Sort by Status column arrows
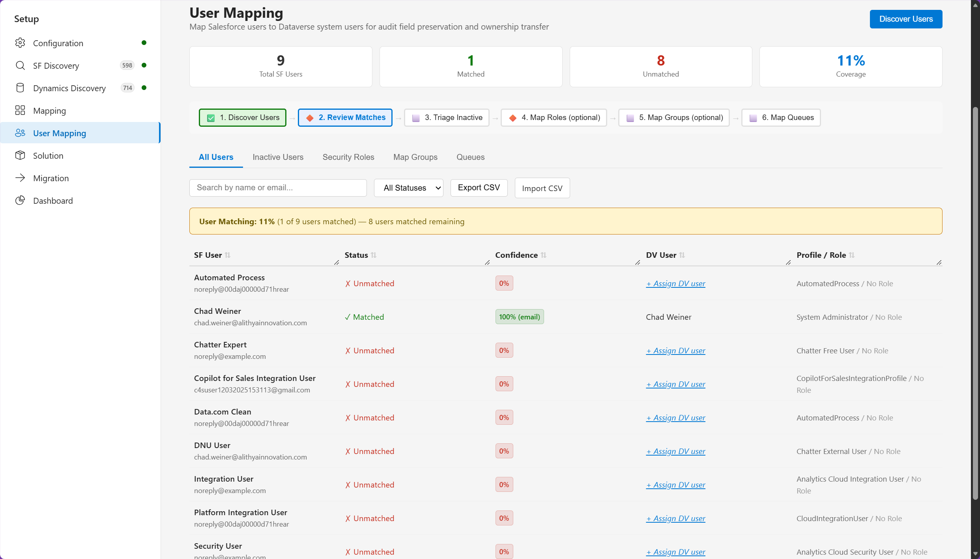 [x=374, y=255]
